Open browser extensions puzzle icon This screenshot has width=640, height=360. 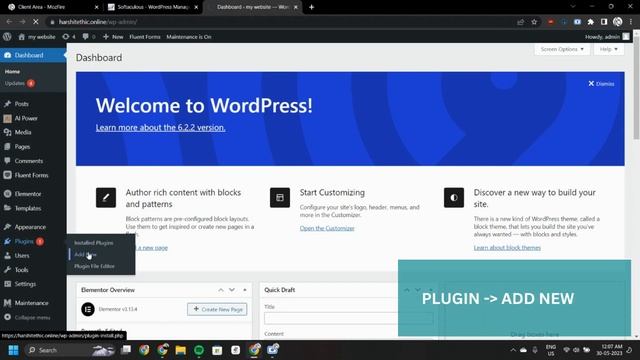(x=591, y=22)
